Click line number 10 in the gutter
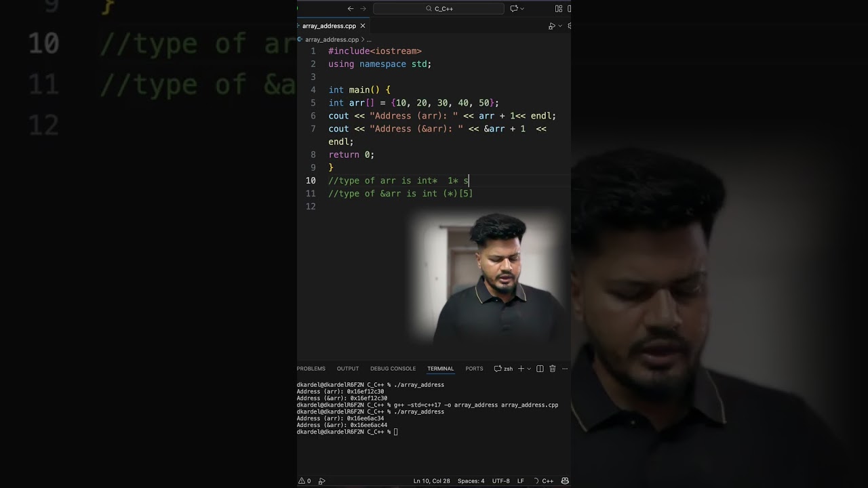Screen dimensions: 868x488 pos(311,180)
